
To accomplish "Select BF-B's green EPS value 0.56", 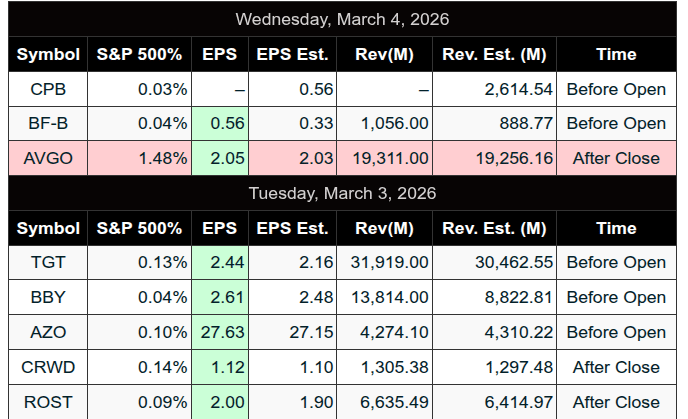I will 228,124.
